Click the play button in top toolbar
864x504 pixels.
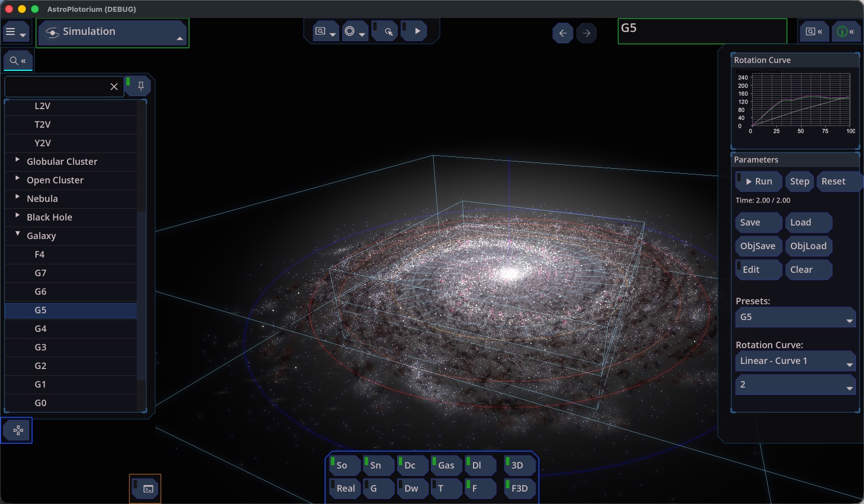(414, 31)
